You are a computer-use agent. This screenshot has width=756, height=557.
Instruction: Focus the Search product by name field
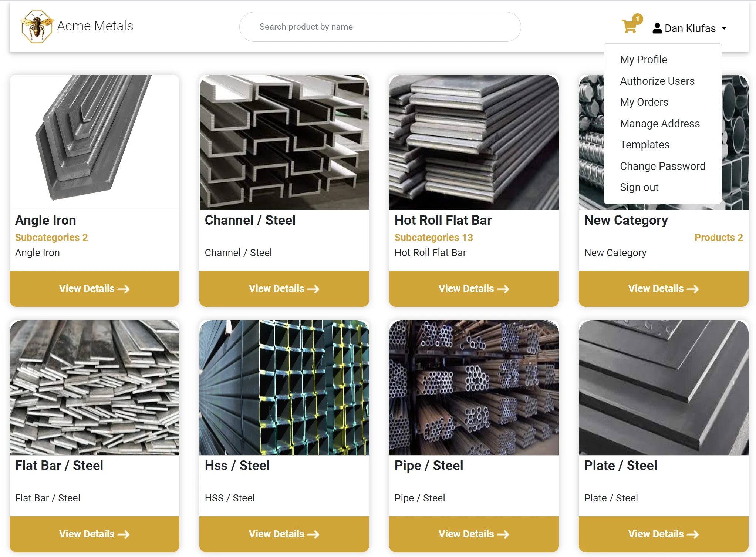[x=380, y=27]
